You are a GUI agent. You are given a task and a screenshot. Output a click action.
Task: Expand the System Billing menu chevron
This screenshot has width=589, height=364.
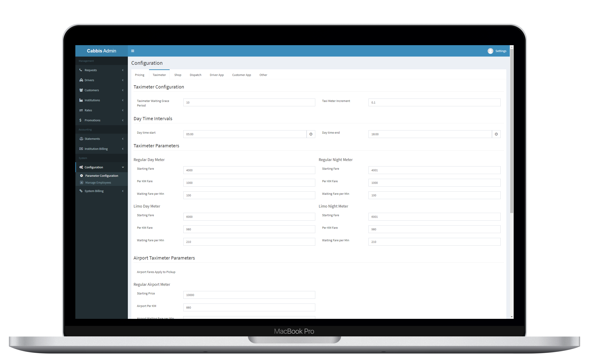click(123, 191)
